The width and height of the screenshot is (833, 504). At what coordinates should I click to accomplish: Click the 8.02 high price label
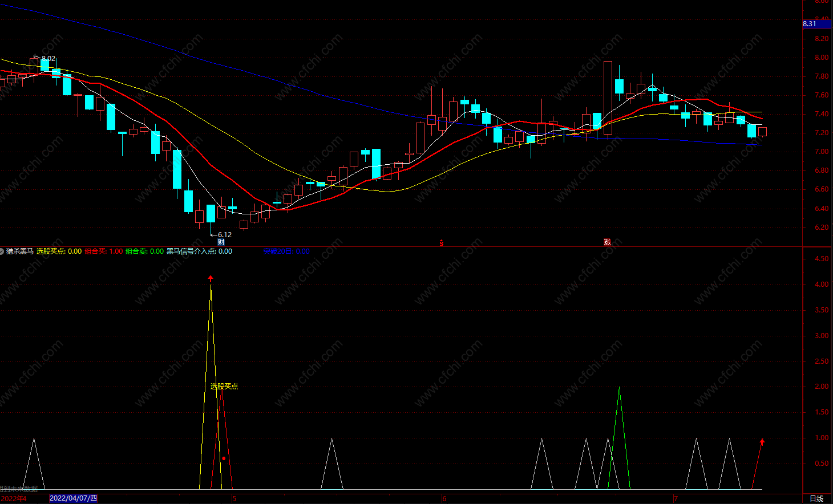48,59
